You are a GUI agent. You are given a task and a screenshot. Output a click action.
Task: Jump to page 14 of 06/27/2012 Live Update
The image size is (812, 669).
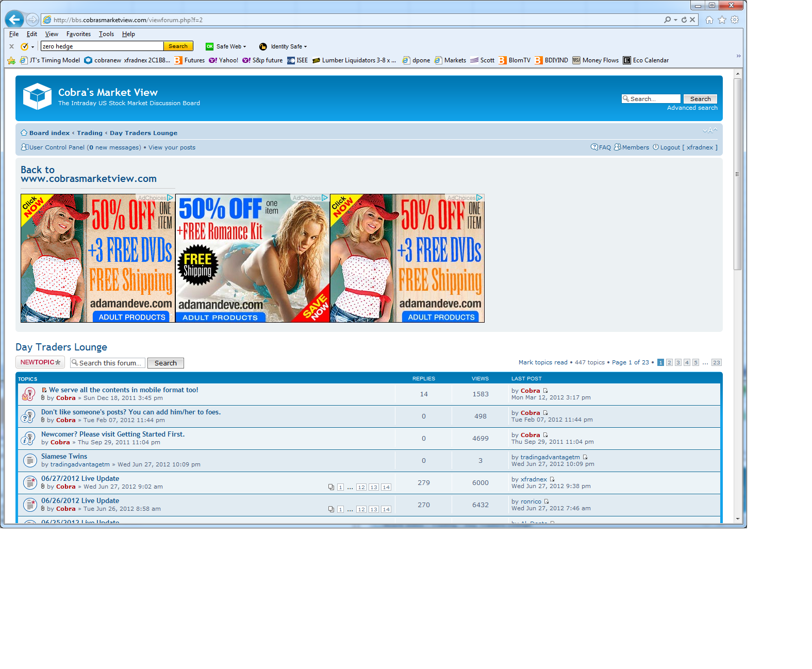tap(386, 487)
